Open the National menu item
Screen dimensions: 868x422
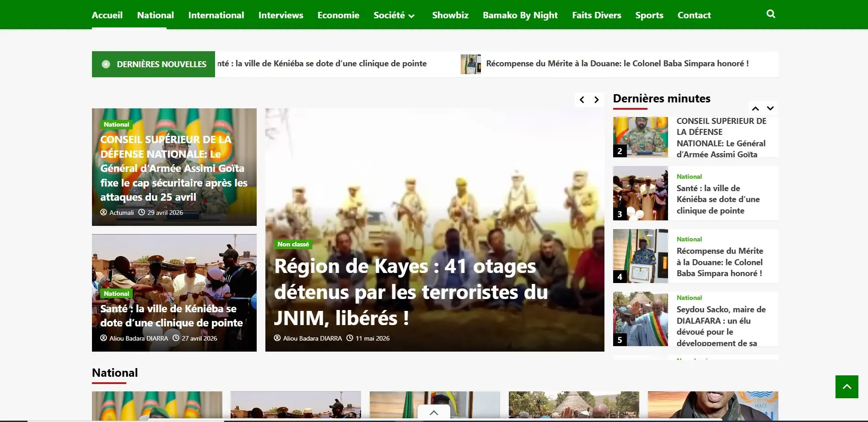pos(156,15)
